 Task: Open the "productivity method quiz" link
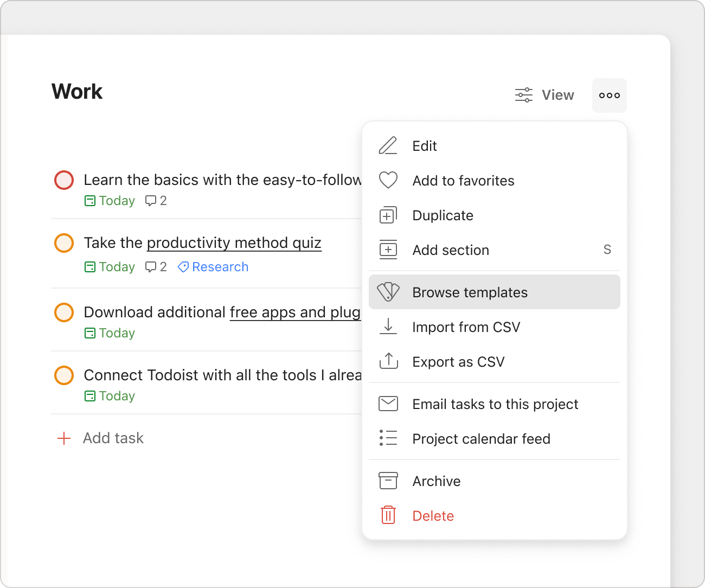[x=234, y=242]
